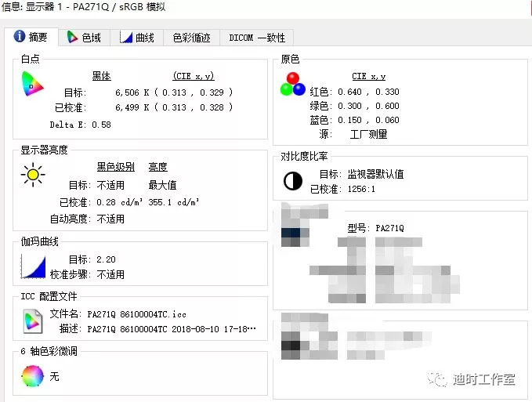Click the blue gamma curve icon
Image resolution: width=532 pixels, height=402 pixels.
point(33,267)
